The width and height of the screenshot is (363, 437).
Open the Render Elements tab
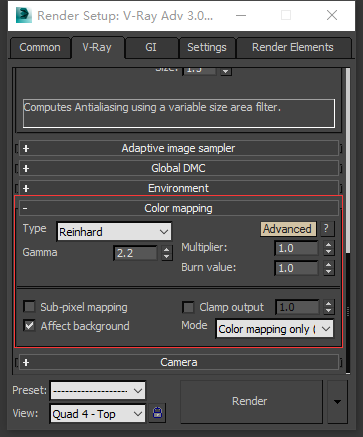293,47
